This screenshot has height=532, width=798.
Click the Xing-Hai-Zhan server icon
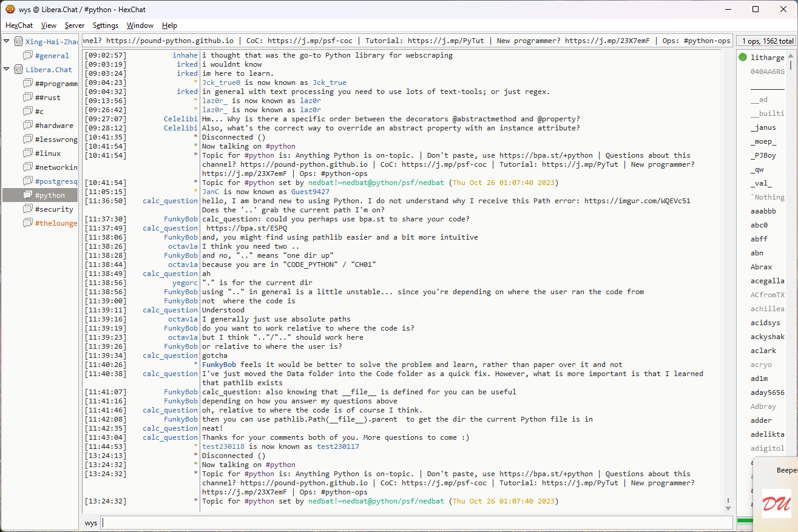19,42
